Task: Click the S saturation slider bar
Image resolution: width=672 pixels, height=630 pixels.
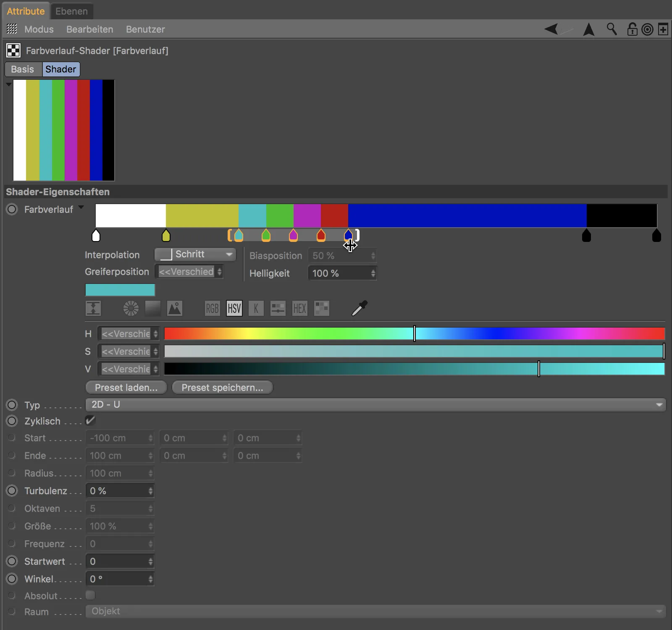Action: (x=415, y=351)
